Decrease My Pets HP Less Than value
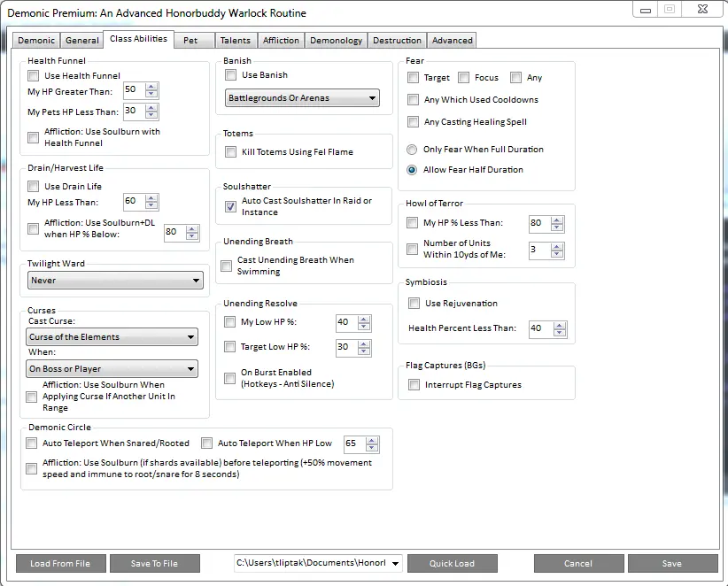This screenshot has height=586, width=728. point(151,115)
